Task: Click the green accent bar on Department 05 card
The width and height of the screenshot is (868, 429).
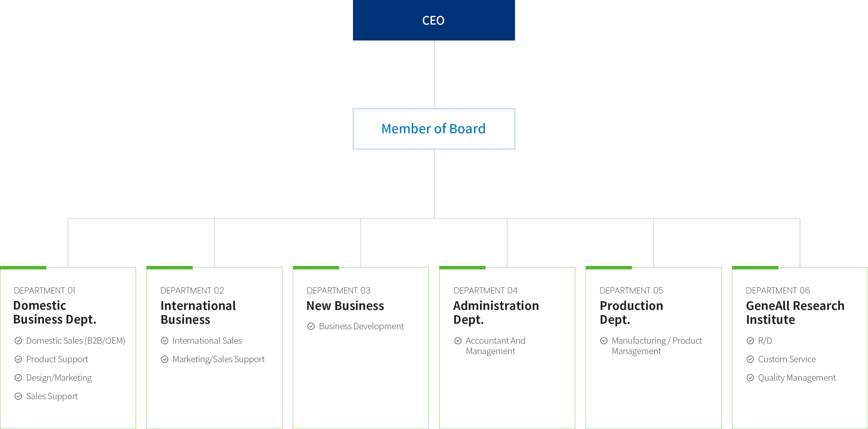Action: pyautogui.click(x=608, y=268)
